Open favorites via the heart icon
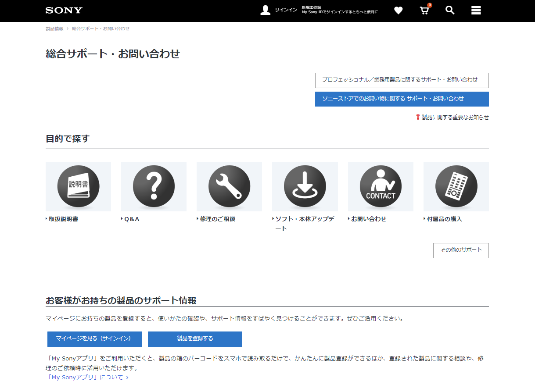The height and width of the screenshot is (392, 535). (x=398, y=11)
